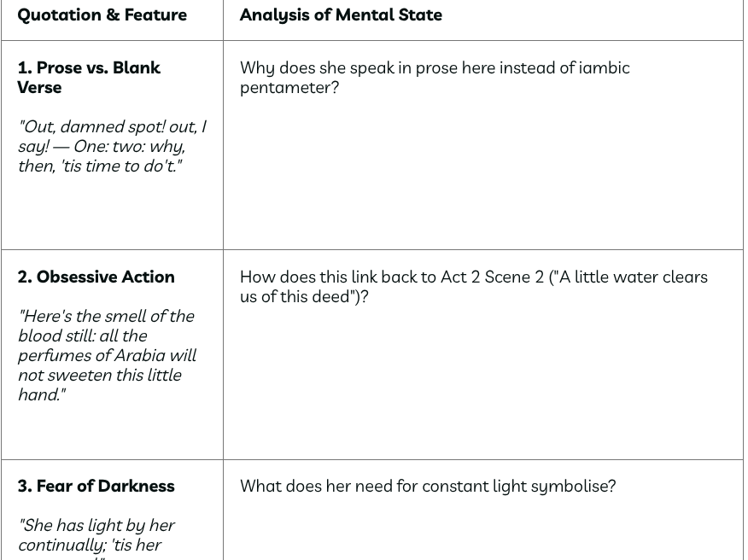Place cursor in blank area below Act 2 question

click(x=482, y=384)
